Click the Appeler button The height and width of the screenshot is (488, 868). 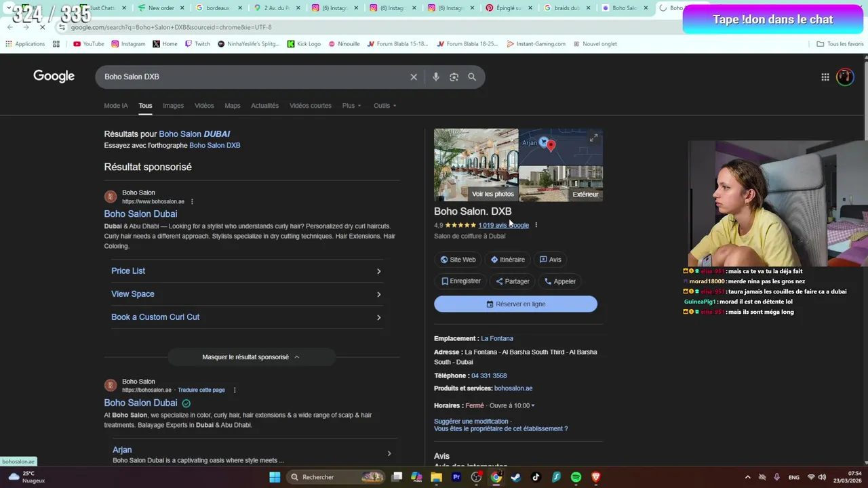(559, 281)
